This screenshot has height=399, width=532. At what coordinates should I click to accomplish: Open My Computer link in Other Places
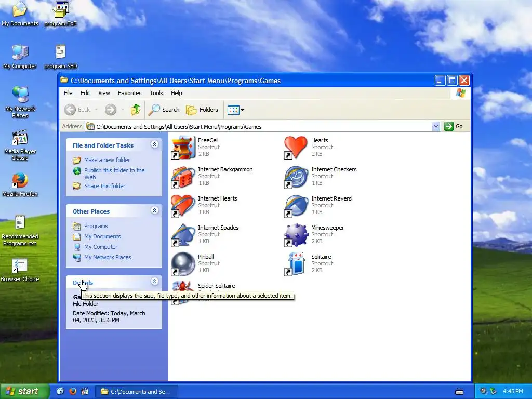[x=100, y=247]
